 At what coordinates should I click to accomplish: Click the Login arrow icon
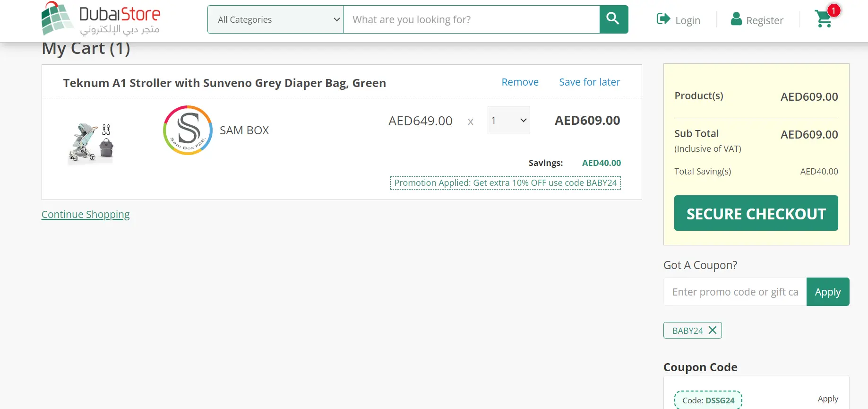coord(663,19)
